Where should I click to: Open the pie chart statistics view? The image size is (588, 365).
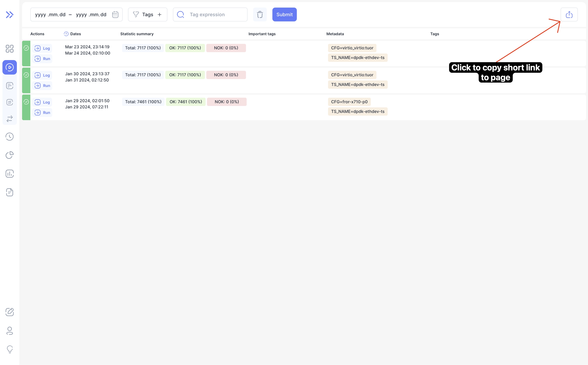10,155
